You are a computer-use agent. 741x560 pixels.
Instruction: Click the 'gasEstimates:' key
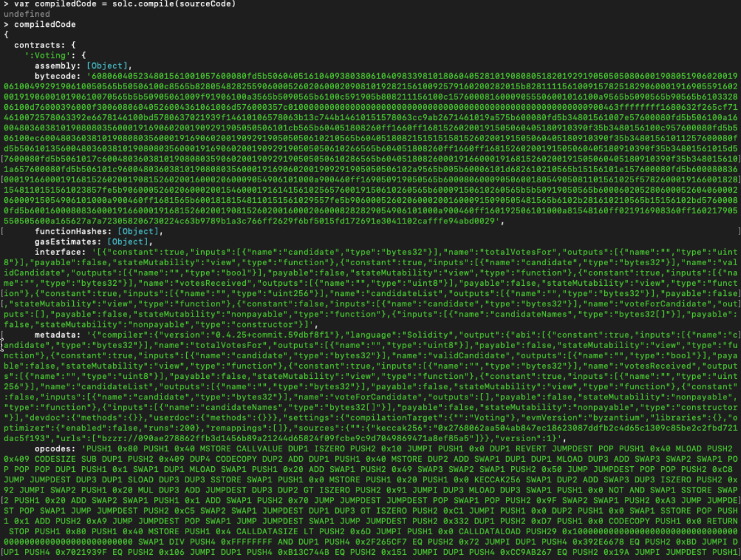click(68, 242)
